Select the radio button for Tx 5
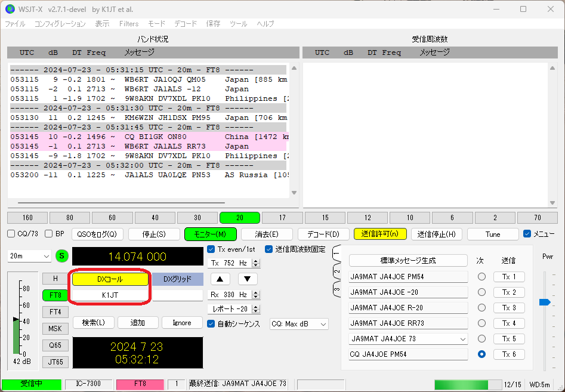This screenshot has width=565, height=392. 481,339
